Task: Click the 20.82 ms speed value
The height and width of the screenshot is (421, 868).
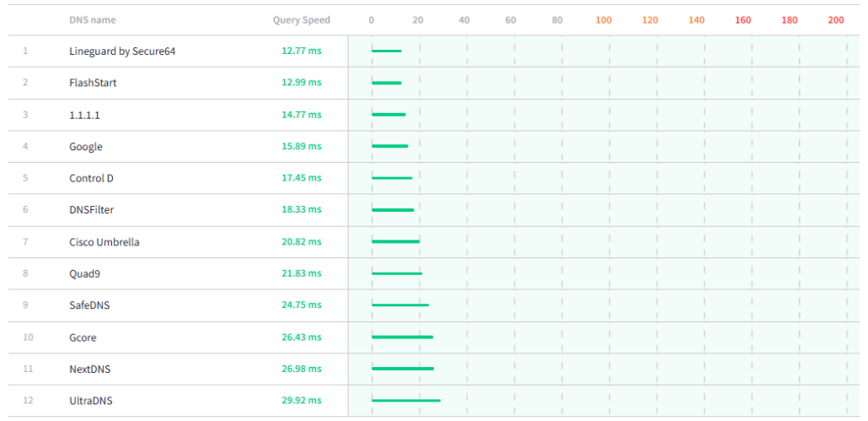Action: pos(301,241)
